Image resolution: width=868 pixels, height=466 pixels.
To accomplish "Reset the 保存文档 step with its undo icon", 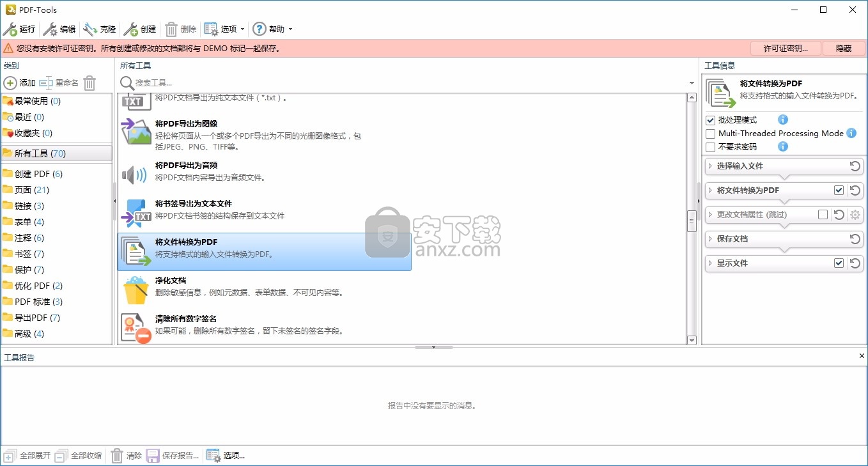I will (855, 239).
